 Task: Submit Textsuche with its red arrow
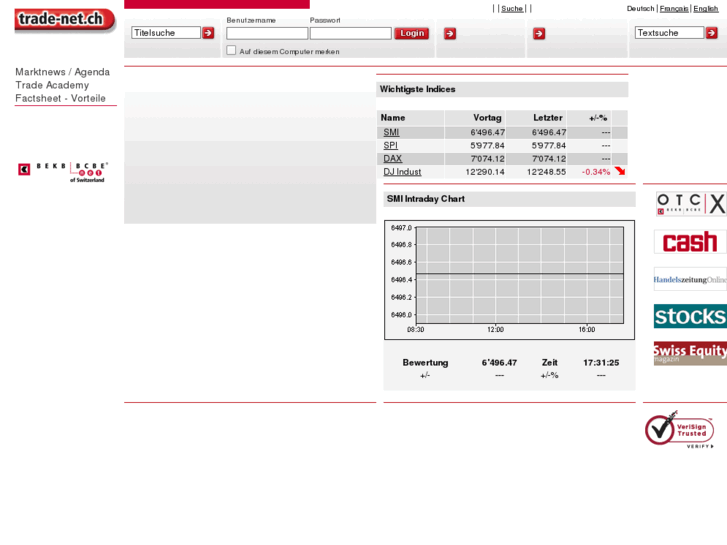pyautogui.click(x=711, y=33)
